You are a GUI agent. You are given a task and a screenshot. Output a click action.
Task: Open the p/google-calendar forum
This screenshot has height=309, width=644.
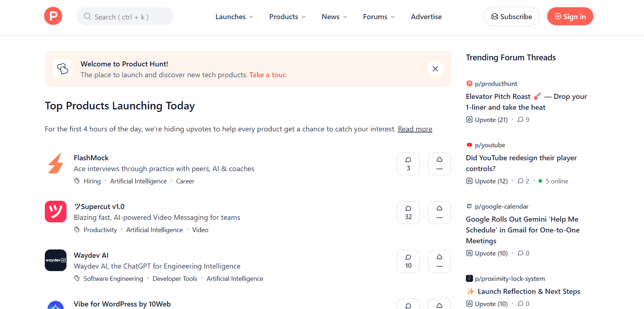(502, 206)
